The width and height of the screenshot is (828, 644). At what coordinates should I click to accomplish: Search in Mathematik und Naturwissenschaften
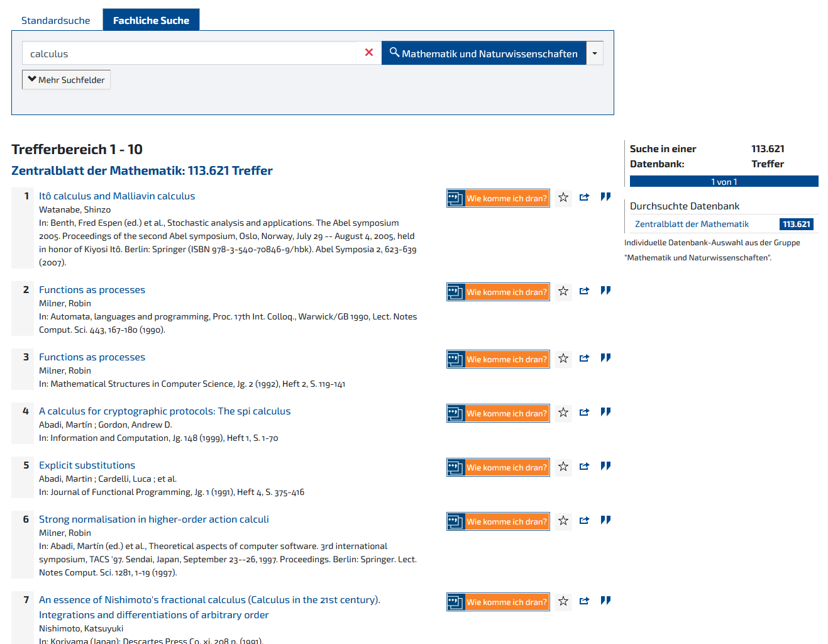point(483,53)
